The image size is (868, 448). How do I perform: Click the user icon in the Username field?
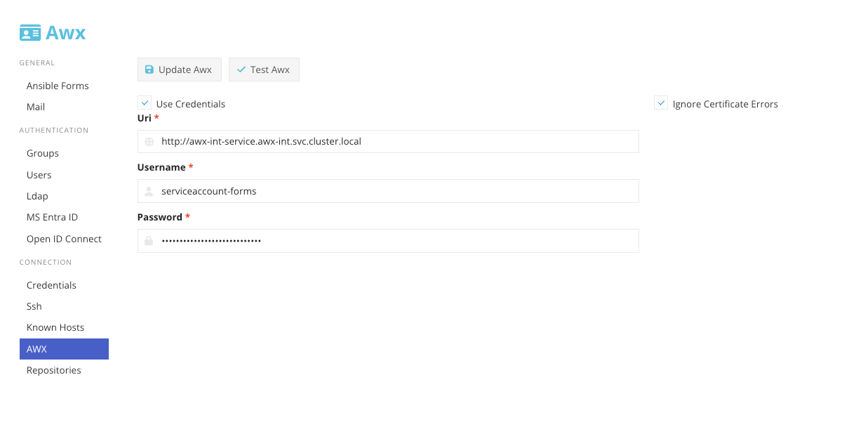(149, 191)
